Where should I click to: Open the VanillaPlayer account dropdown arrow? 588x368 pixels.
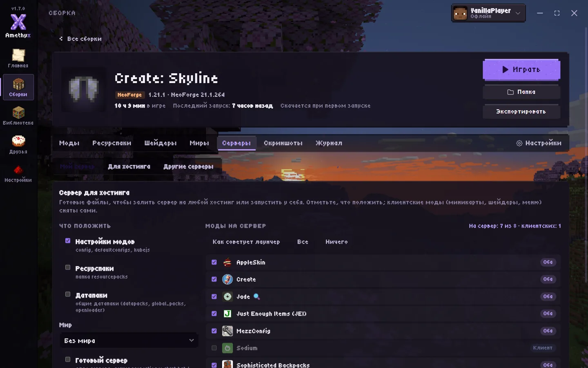pos(518,13)
